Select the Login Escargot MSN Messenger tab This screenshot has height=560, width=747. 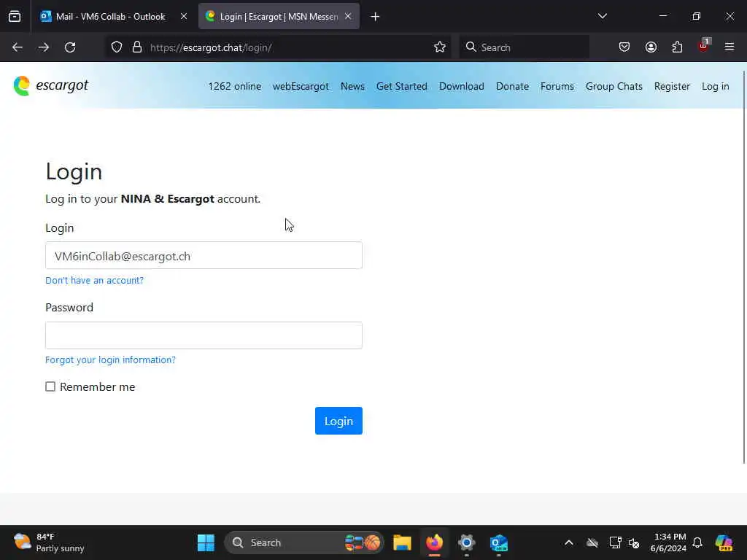pos(279,16)
